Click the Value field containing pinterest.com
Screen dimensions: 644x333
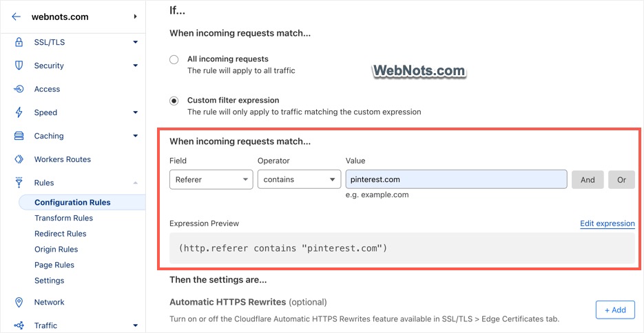tap(456, 180)
